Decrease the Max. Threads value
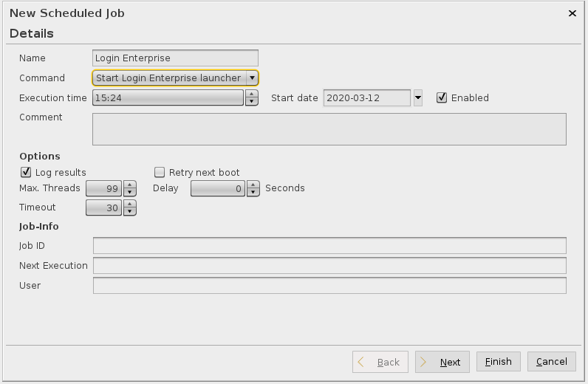588x384 pixels. tap(130, 193)
